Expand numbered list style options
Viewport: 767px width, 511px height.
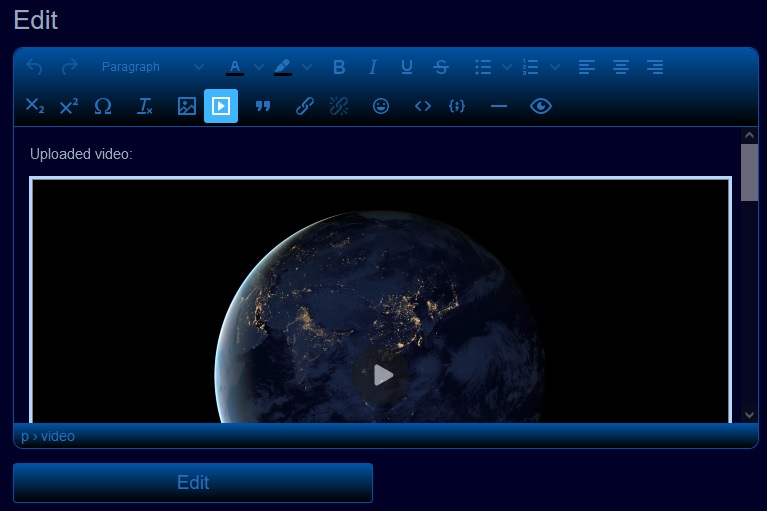point(555,67)
